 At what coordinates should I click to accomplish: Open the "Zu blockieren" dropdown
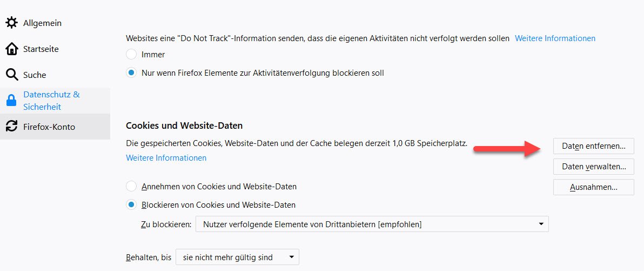click(x=372, y=224)
